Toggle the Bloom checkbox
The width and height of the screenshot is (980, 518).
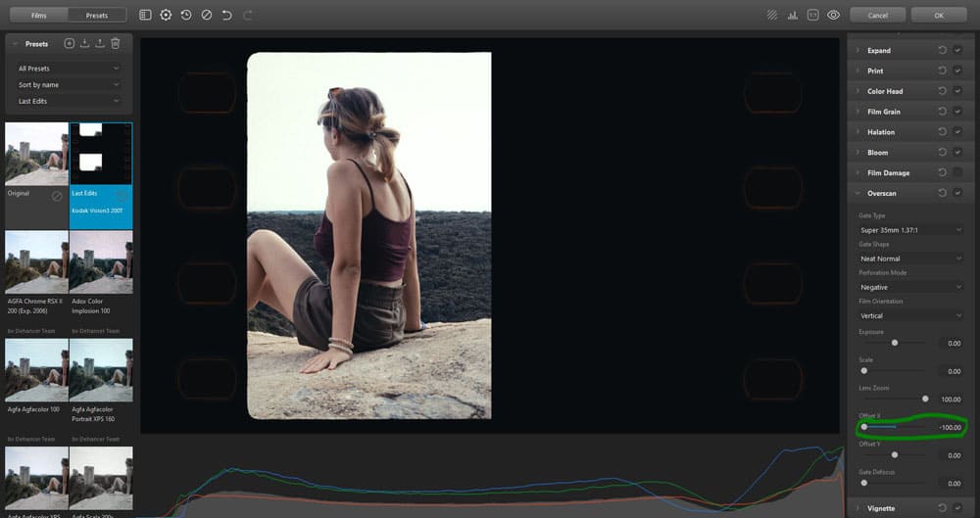[957, 152]
